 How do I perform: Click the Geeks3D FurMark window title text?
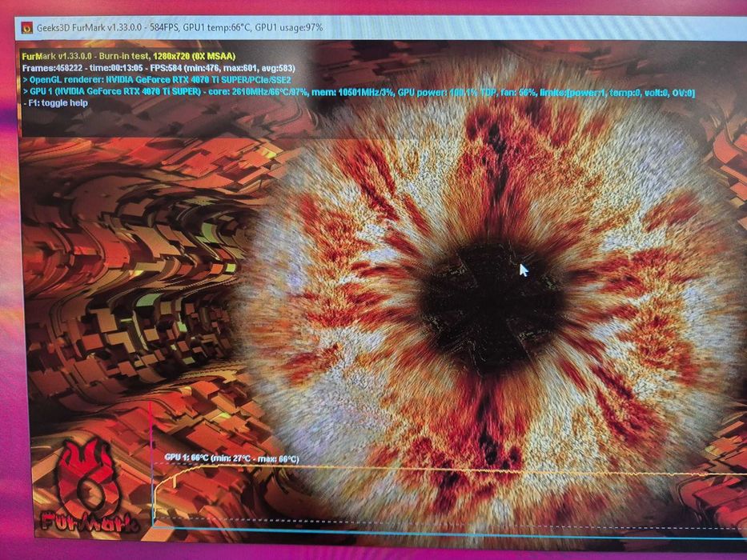tap(179, 28)
